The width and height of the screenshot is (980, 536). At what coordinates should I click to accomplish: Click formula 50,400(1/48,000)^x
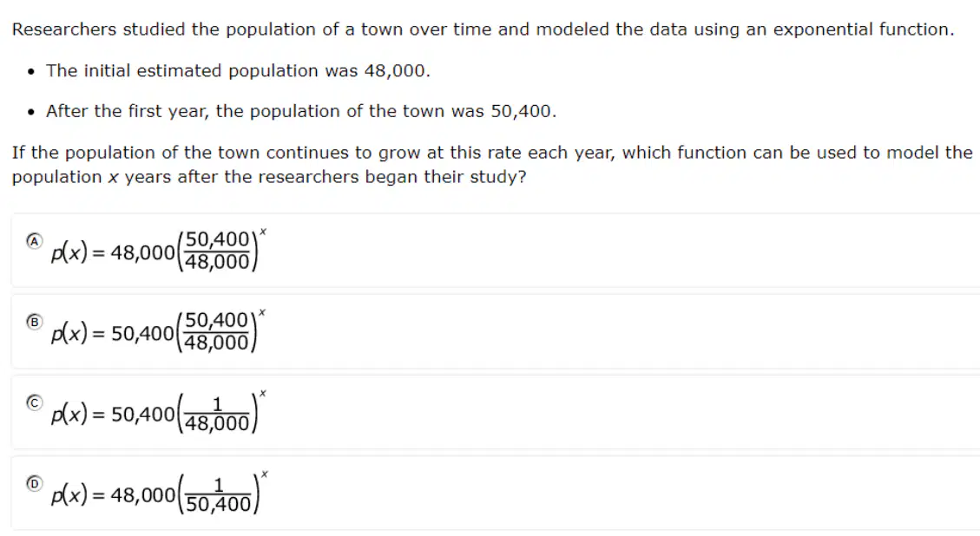click(x=159, y=412)
